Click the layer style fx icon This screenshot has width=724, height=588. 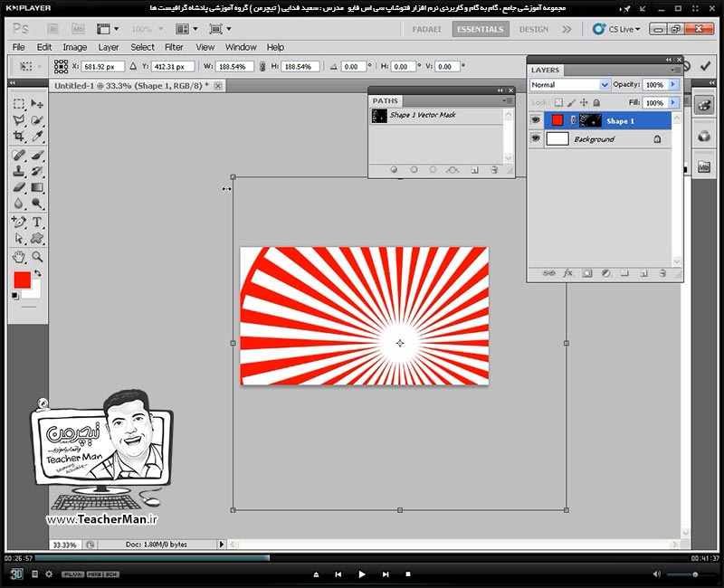[x=568, y=273]
